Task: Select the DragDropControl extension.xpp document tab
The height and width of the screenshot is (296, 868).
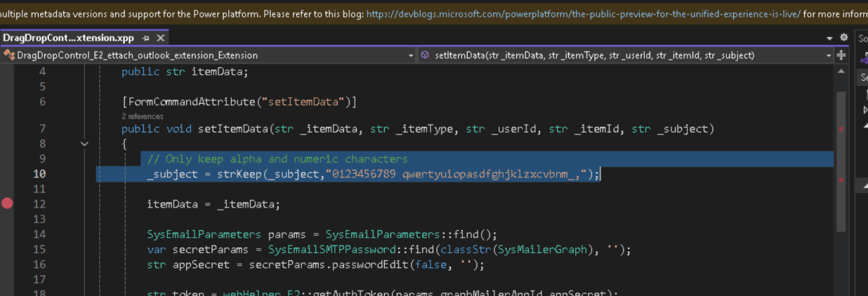Action: coord(67,39)
